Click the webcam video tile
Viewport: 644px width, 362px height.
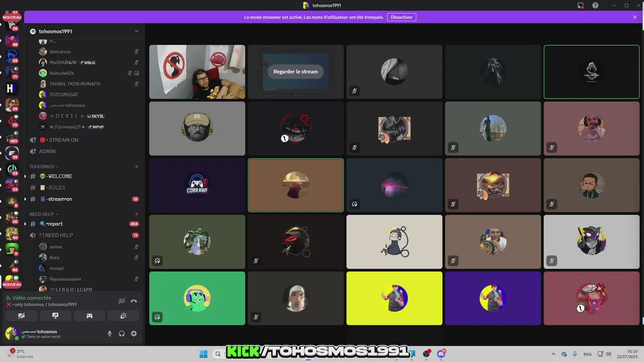[197, 72]
